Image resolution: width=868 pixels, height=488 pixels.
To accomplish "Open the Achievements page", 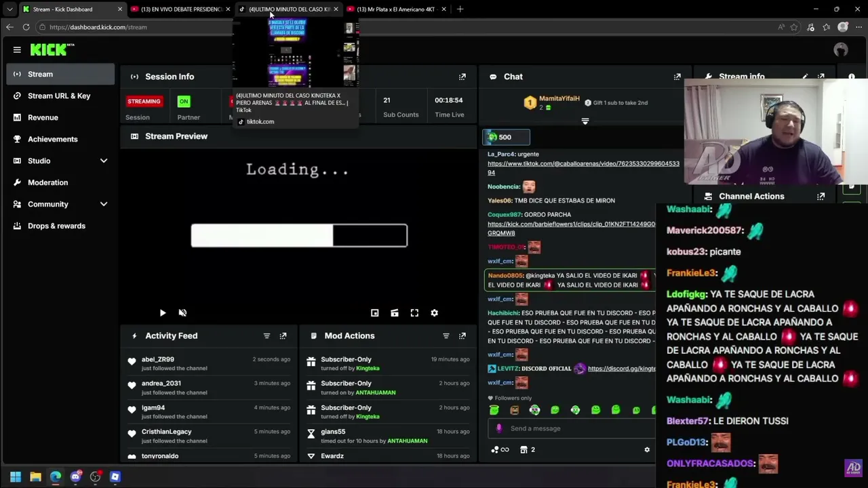I will click(x=60, y=139).
